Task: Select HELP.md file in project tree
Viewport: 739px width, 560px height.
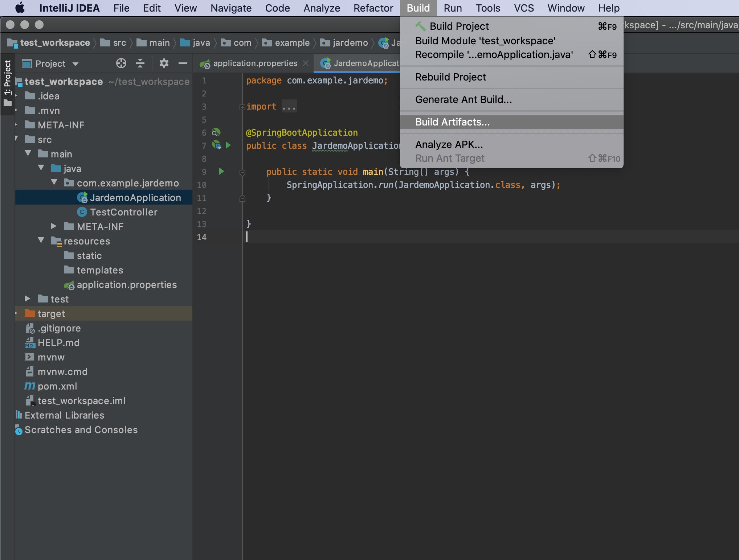Action: [52, 343]
